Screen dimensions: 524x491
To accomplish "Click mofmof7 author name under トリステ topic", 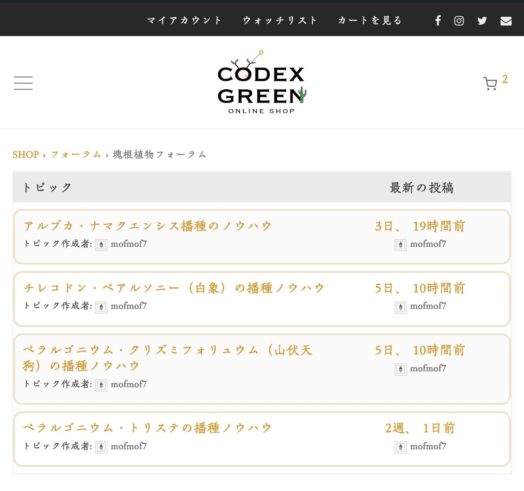I will [x=129, y=446].
